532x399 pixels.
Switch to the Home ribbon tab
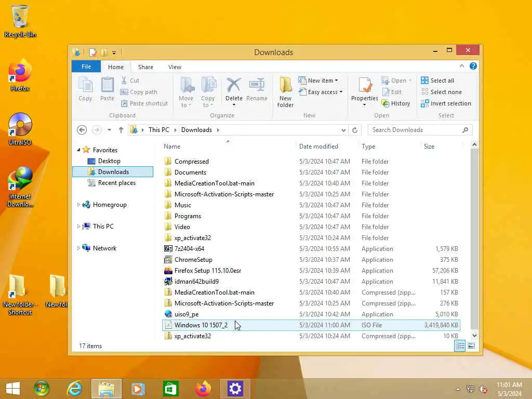[x=116, y=67]
